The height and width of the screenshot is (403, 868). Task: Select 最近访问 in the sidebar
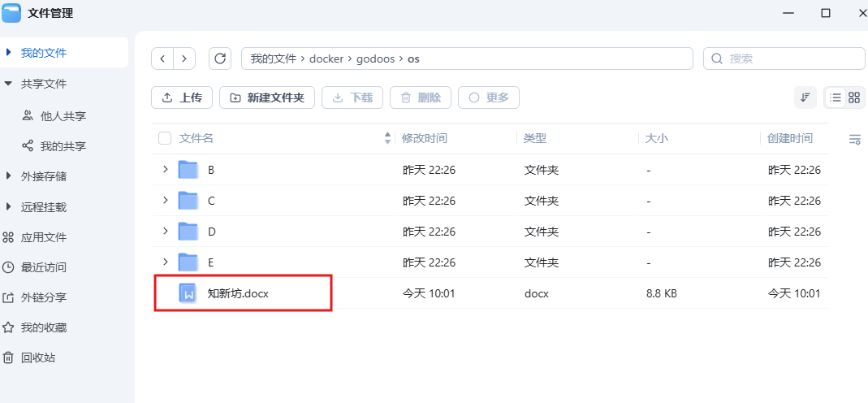point(43,267)
